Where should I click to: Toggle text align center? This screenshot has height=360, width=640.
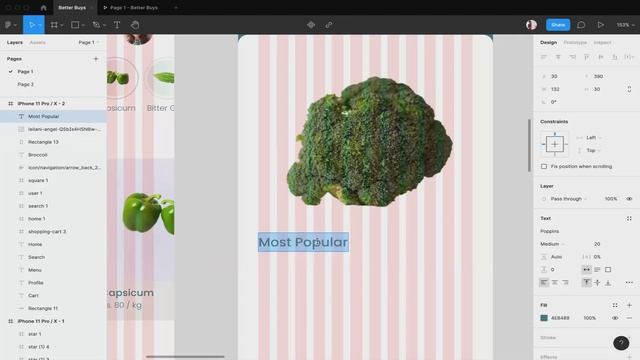(555, 282)
